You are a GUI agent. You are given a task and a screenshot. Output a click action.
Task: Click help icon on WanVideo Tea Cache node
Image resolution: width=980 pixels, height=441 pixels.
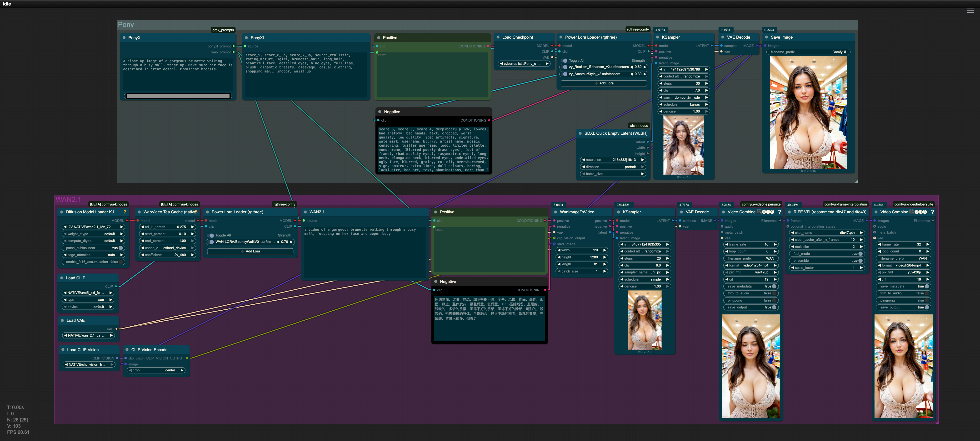click(x=196, y=212)
